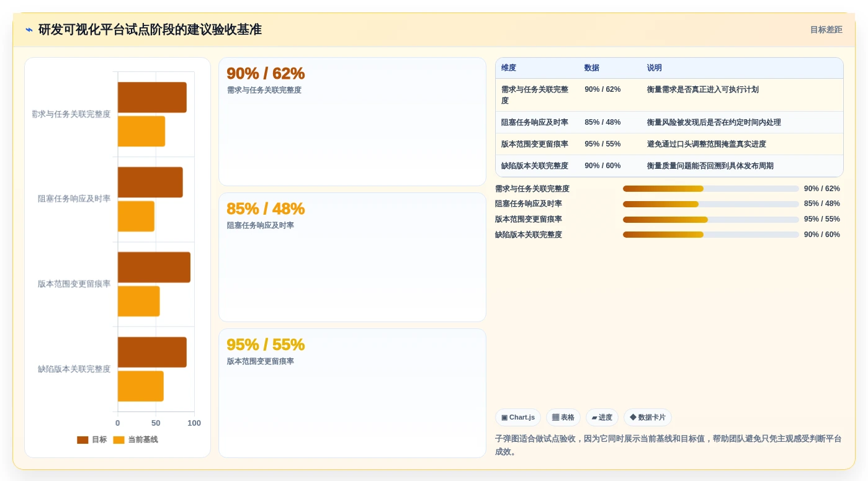Click the dark orange 目标 legend swatch
Viewport: 868px width, 481px height.
coord(83,440)
